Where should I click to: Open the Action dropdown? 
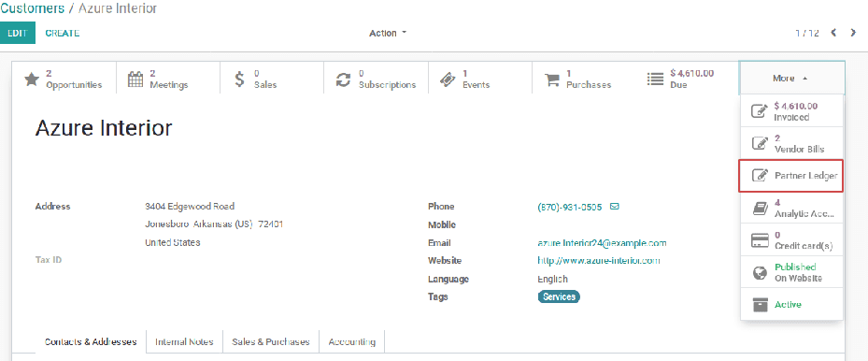coord(388,34)
